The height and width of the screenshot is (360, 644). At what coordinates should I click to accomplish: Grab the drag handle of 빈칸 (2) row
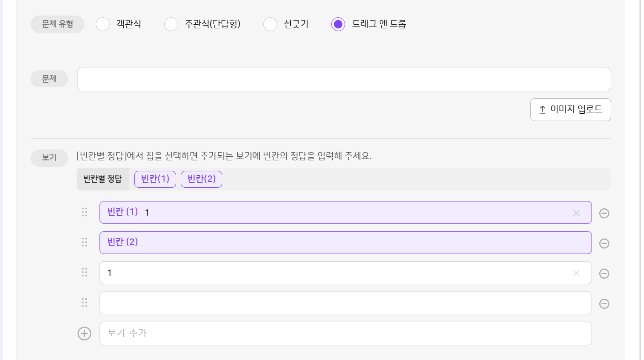[84, 242]
